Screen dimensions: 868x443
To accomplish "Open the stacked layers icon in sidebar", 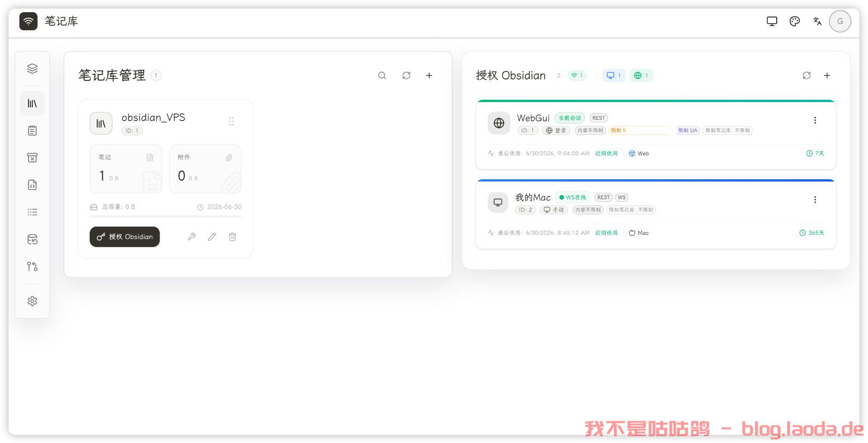I will 32,69.
